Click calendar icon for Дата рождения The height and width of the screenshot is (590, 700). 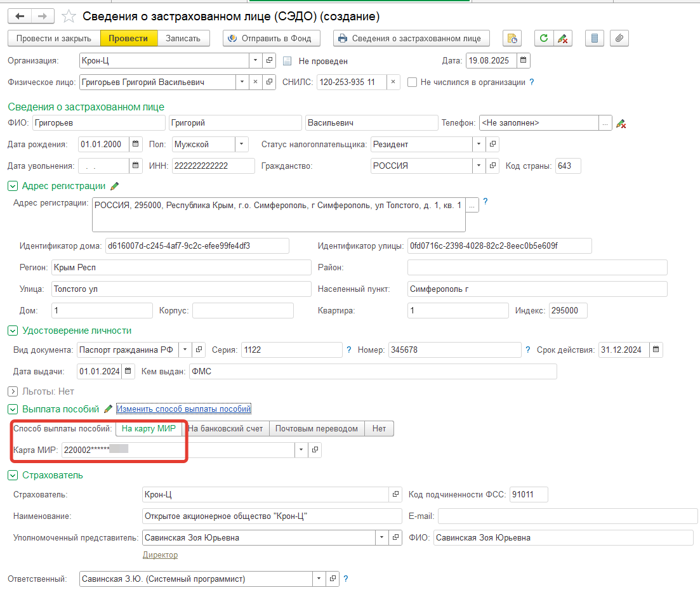pos(135,144)
